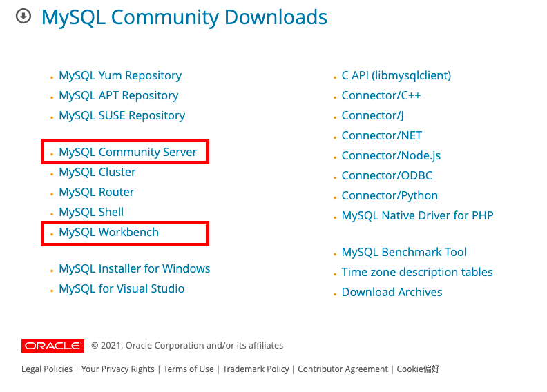Select the Connector/Node.js link

coord(391,156)
